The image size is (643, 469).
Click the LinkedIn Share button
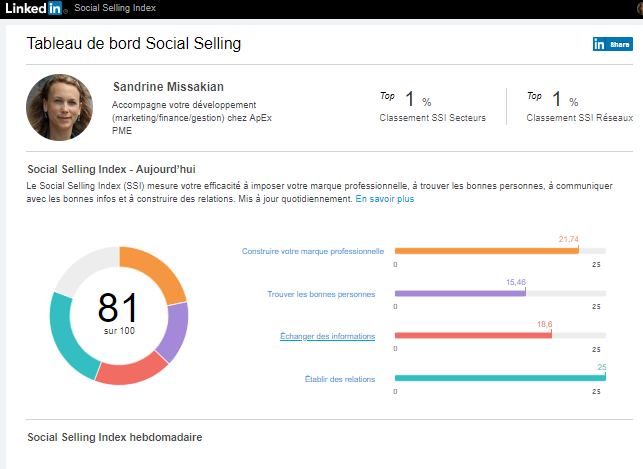(613, 44)
